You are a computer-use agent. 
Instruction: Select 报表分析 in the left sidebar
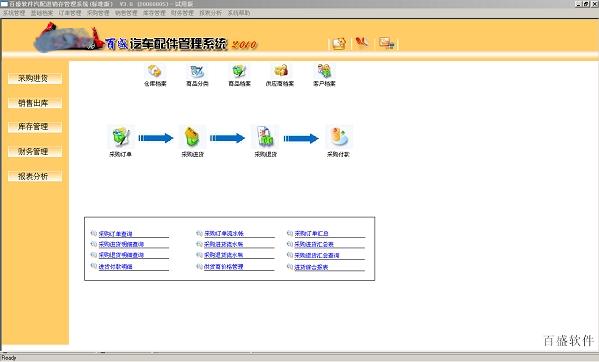pyautogui.click(x=34, y=176)
